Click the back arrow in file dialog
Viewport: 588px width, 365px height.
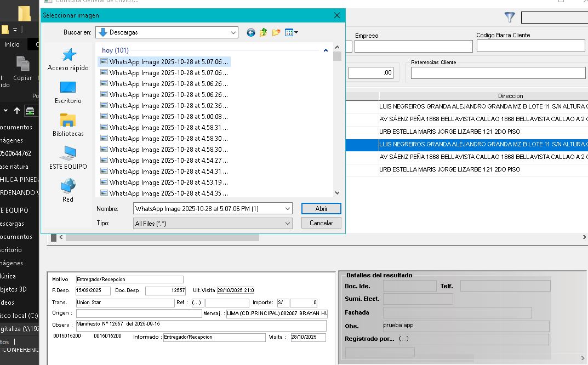tap(251, 33)
